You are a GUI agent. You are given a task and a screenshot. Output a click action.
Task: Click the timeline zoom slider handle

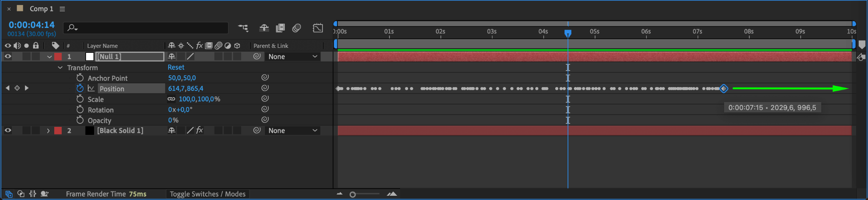point(353,195)
